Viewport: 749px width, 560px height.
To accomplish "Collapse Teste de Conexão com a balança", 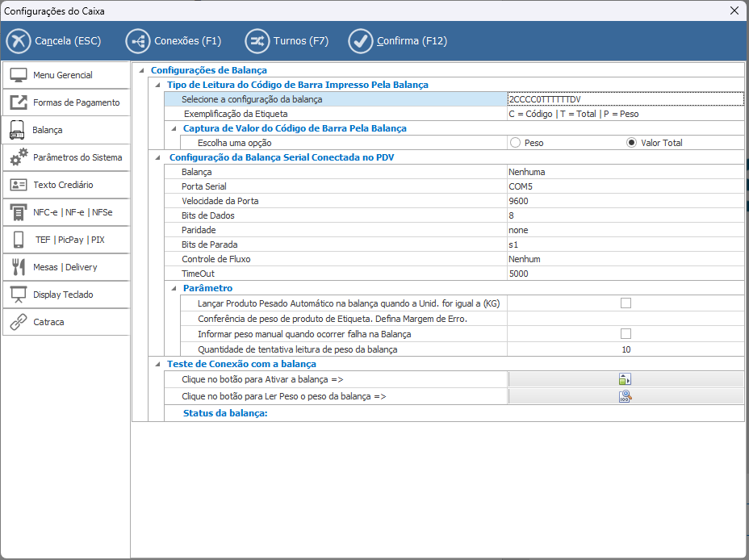I will click(157, 364).
